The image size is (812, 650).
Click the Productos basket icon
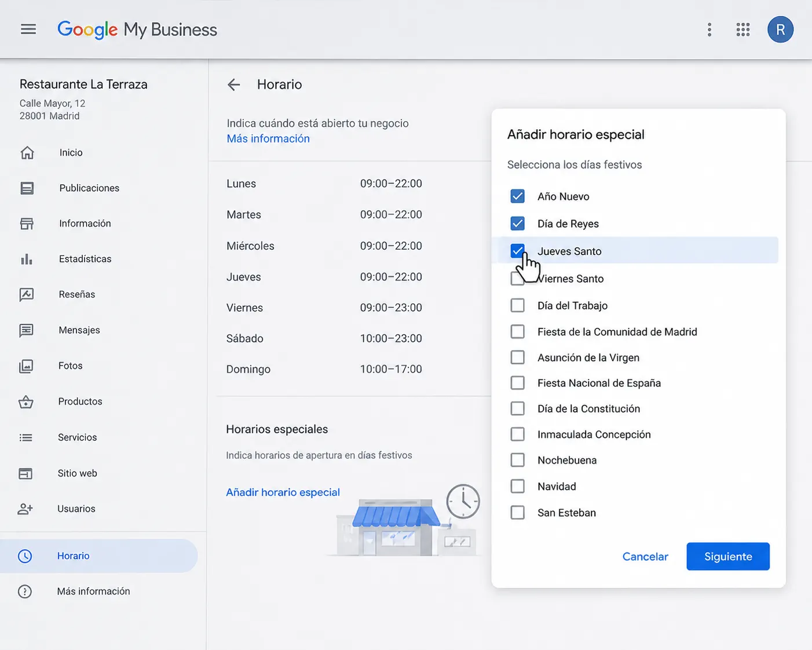26,401
